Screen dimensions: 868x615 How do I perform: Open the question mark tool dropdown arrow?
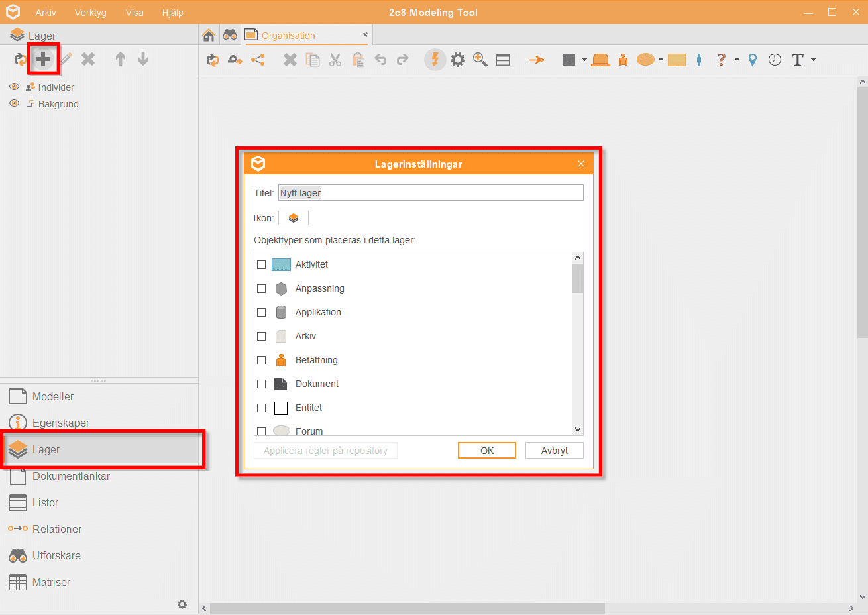coord(737,60)
